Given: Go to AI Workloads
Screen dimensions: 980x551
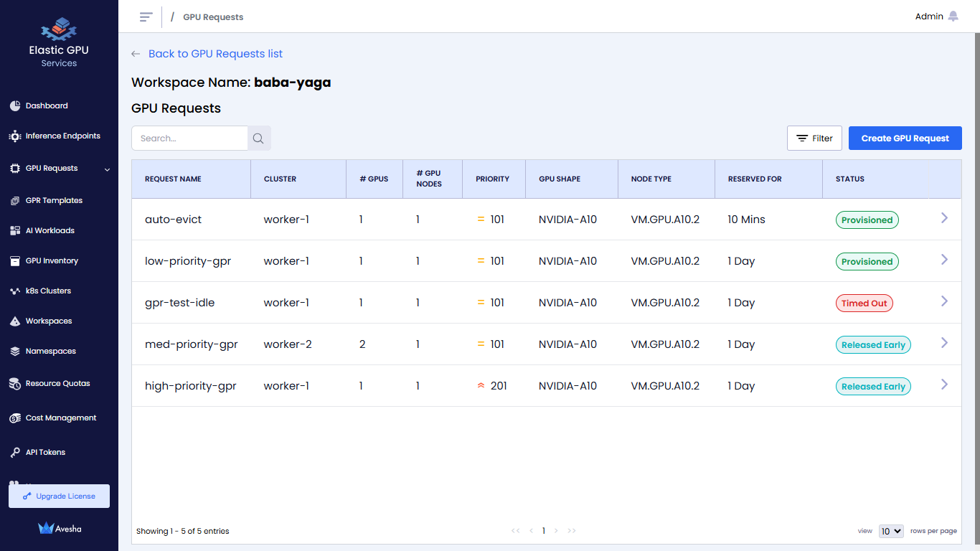Looking at the screenshot, I should click(50, 231).
